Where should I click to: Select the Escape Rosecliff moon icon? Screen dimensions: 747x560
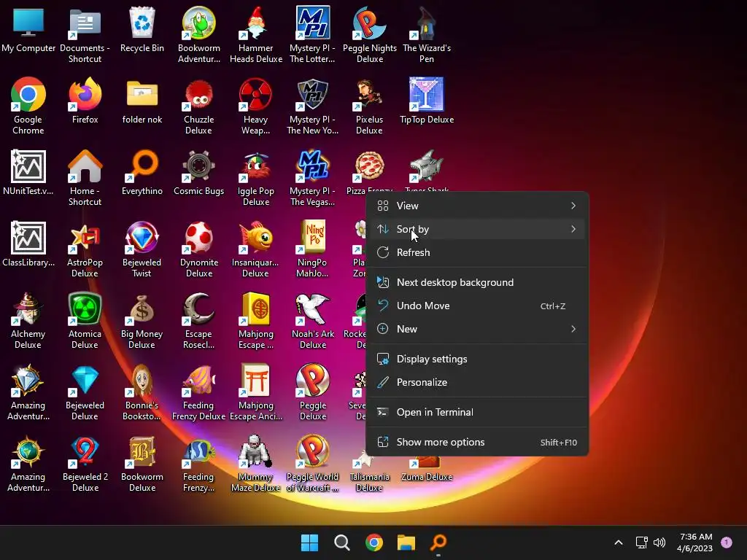[198, 320]
